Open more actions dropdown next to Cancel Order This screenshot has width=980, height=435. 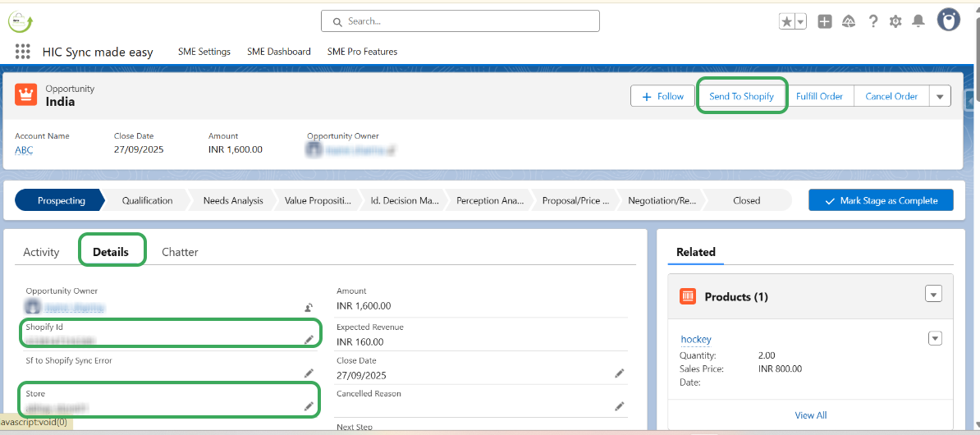tap(940, 96)
